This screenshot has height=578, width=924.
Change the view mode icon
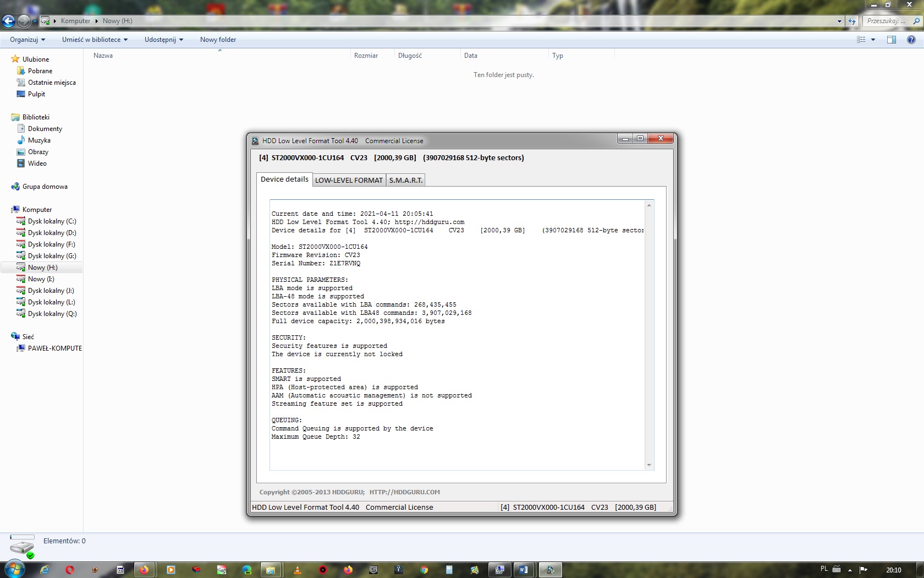click(x=861, y=40)
